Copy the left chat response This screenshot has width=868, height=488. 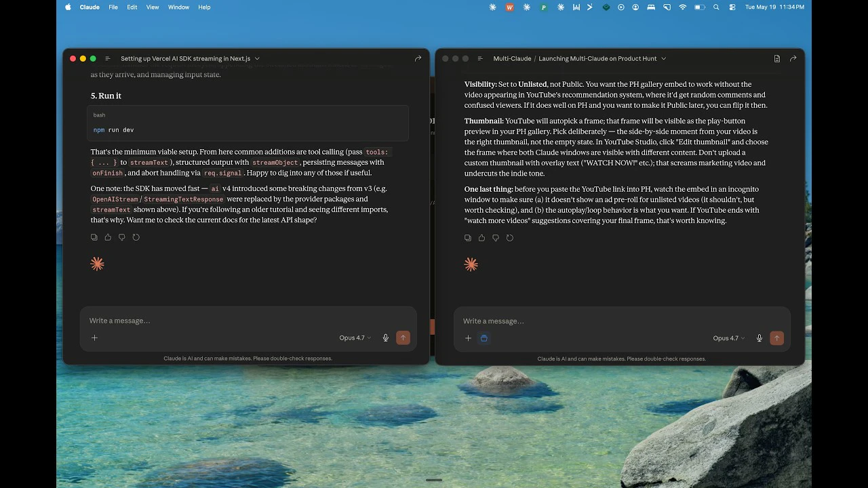(x=94, y=237)
